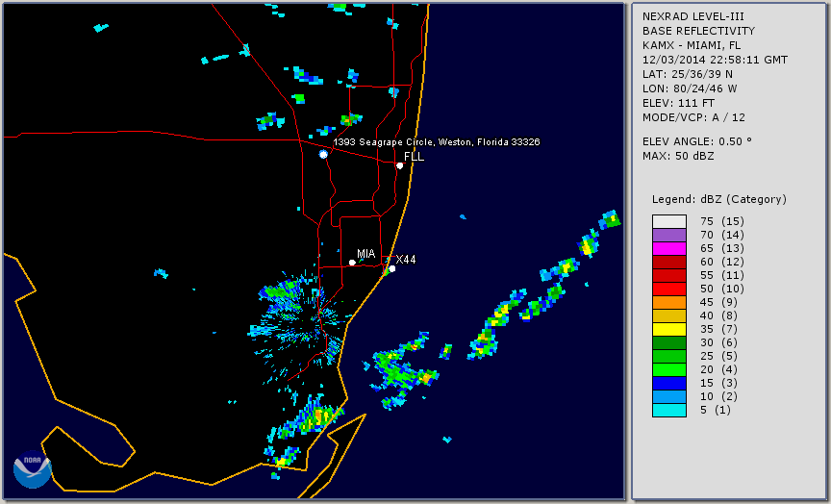Click the LON: 80/24/46 W line
Image resolution: width=831 pixels, height=504 pixels.
(x=690, y=88)
